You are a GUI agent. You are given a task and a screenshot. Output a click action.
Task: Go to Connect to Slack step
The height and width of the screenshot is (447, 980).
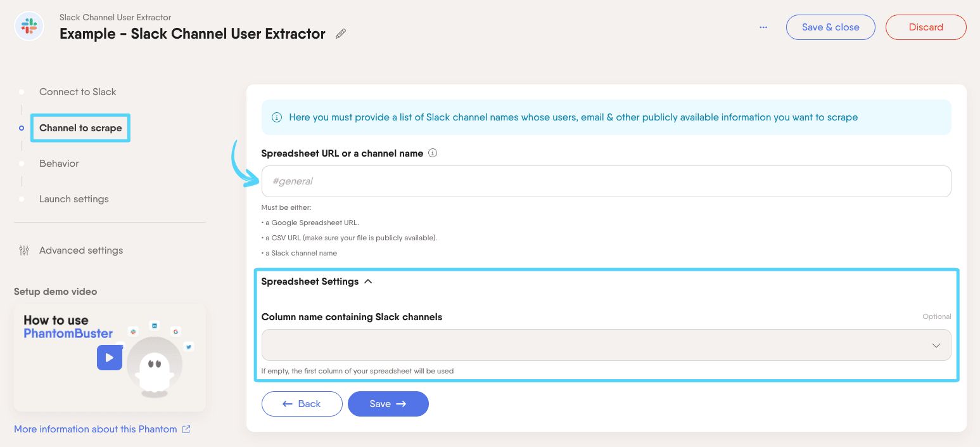pyautogui.click(x=78, y=92)
